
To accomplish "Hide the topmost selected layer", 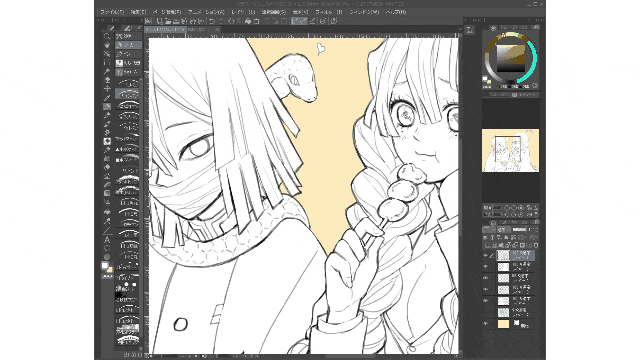I will click(x=486, y=256).
